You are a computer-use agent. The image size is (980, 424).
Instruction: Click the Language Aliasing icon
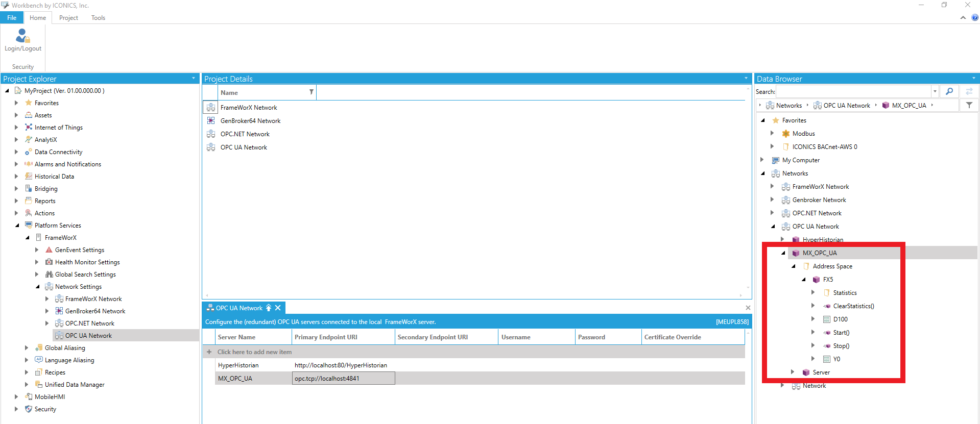pyautogui.click(x=39, y=360)
